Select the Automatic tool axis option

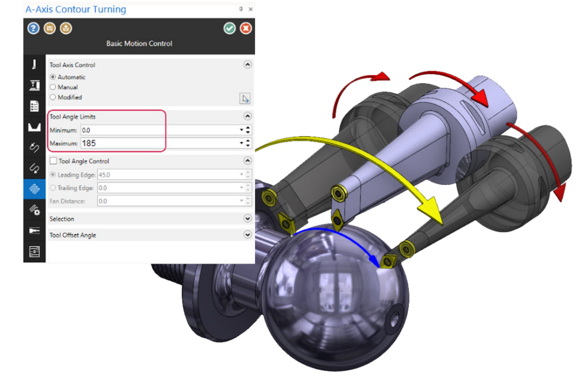point(53,77)
